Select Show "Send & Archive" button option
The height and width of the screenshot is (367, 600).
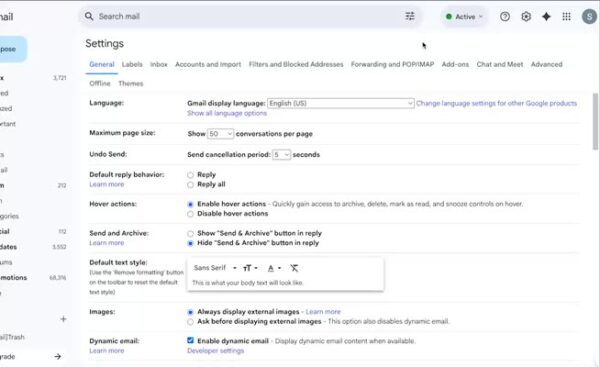190,233
